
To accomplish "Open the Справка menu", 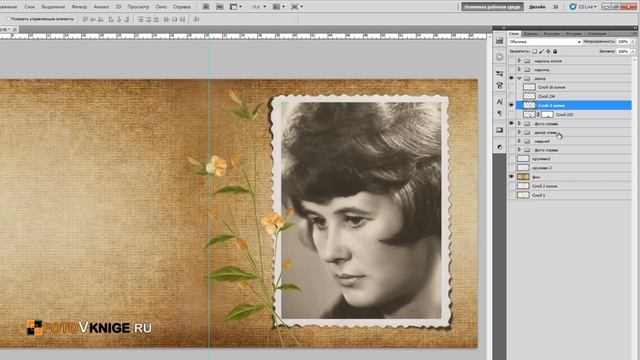I will click(182, 7).
